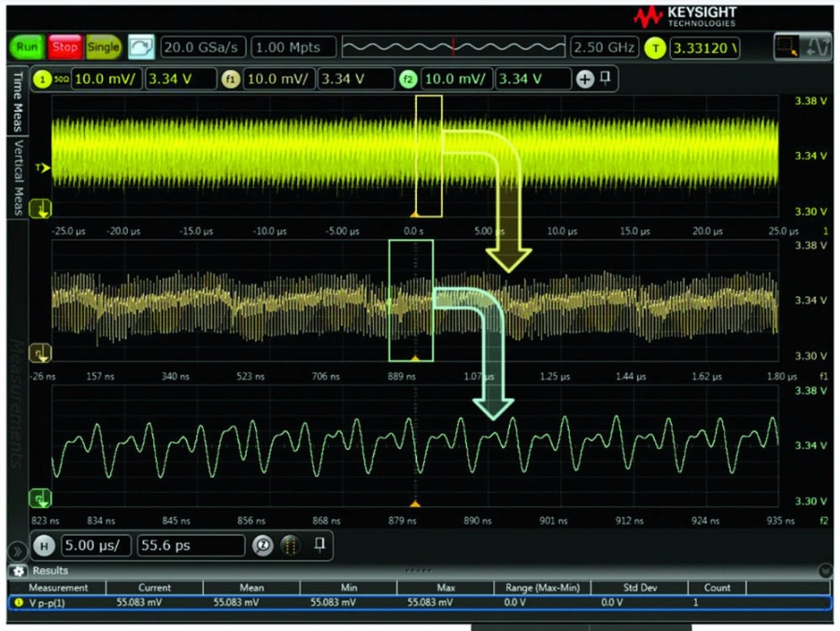
Task: Click the pin icon in channel bar
Action: click(x=605, y=78)
